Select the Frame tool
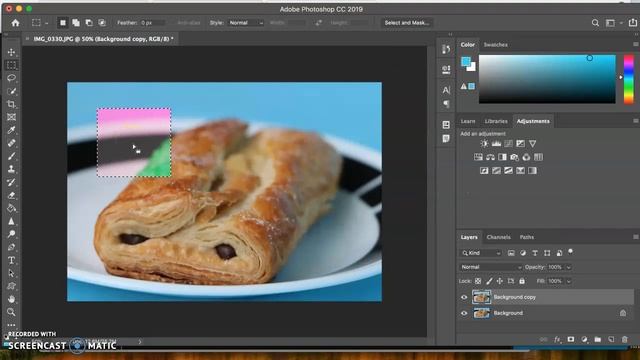 click(11, 117)
